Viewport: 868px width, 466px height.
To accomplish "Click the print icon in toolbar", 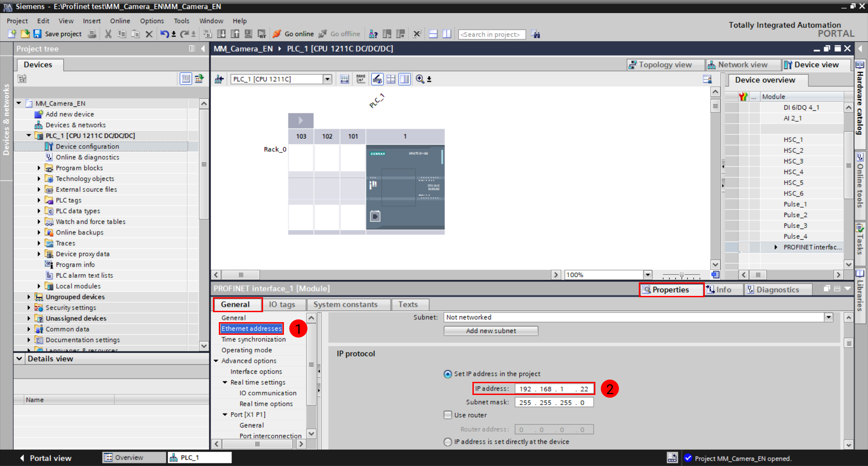I will (92, 34).
